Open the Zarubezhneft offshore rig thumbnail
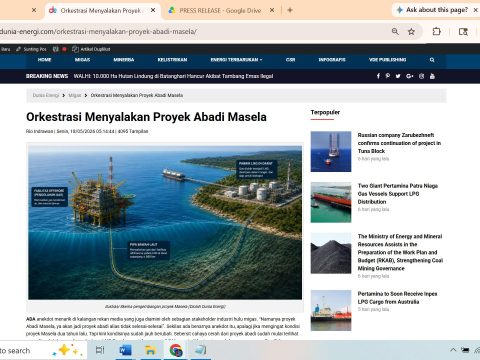The image size is (480, 360). tap(331, 151)
